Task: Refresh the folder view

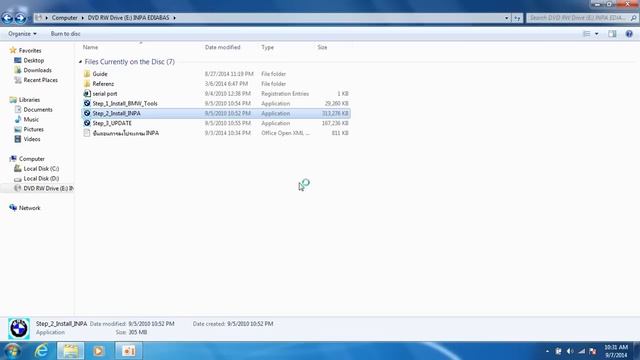Action: [x=517, y=18]
